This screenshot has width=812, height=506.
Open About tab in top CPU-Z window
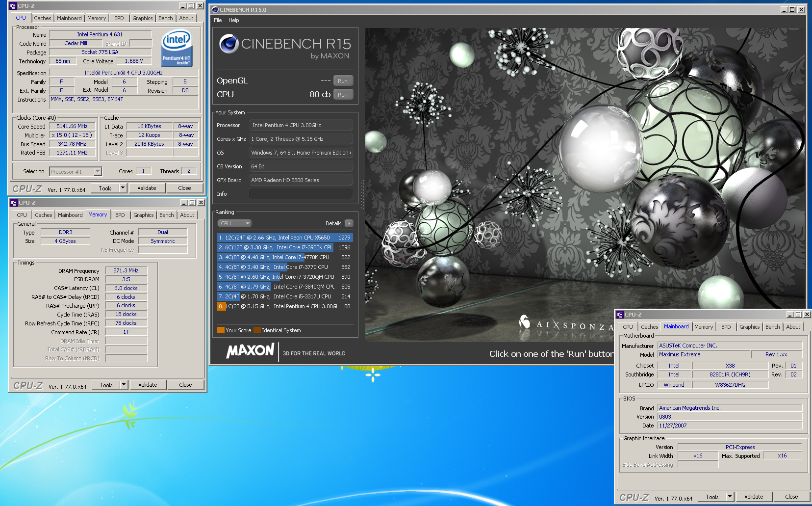coord(186,18)
